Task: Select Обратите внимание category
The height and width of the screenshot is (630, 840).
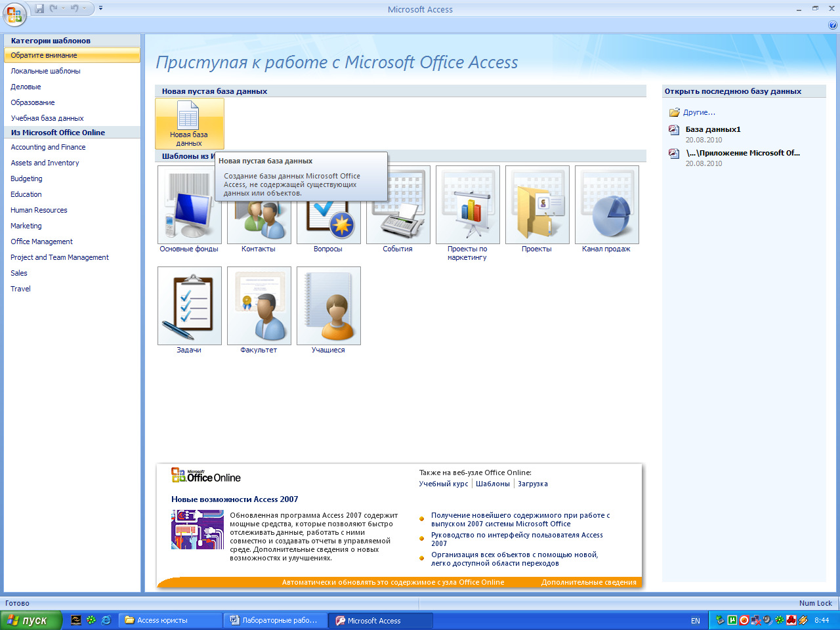Action: tap(72, 55)
